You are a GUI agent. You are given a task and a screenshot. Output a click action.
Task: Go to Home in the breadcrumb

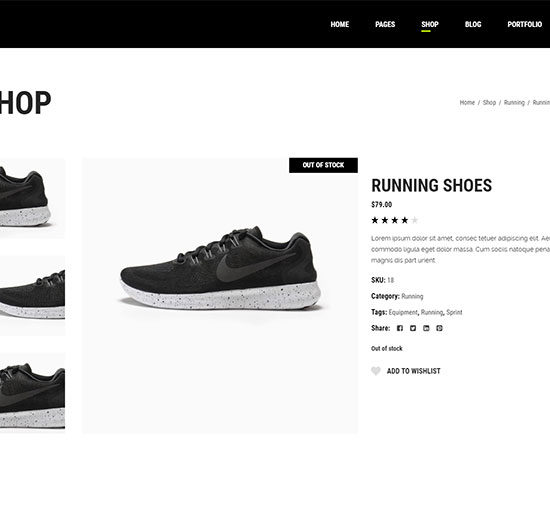467,102
